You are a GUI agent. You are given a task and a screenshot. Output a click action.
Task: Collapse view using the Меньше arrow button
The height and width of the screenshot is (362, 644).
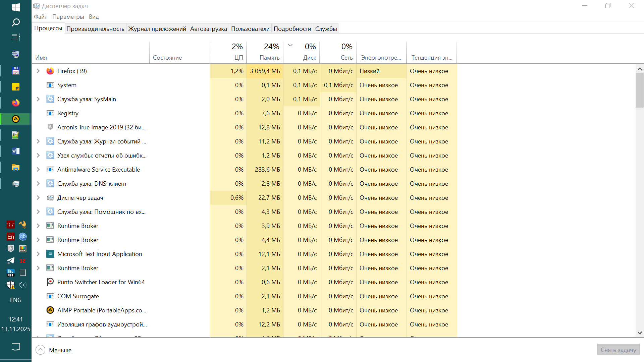[40, 350]
